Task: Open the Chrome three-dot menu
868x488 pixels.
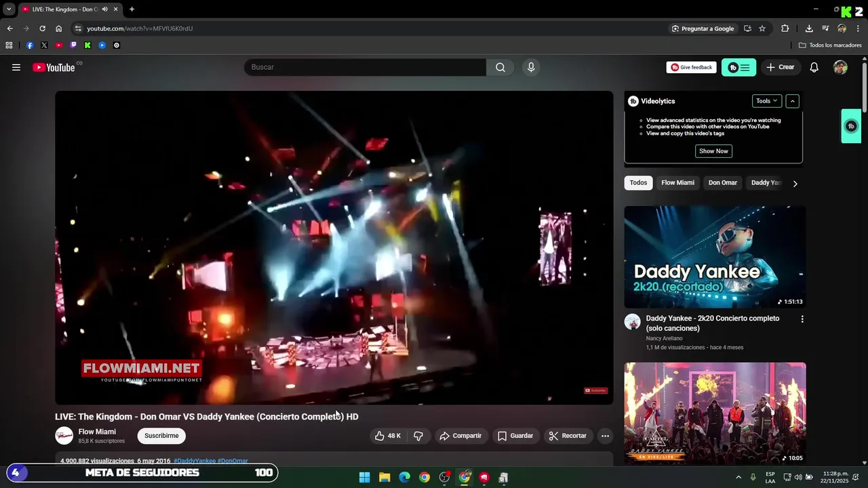Action: 859,28
